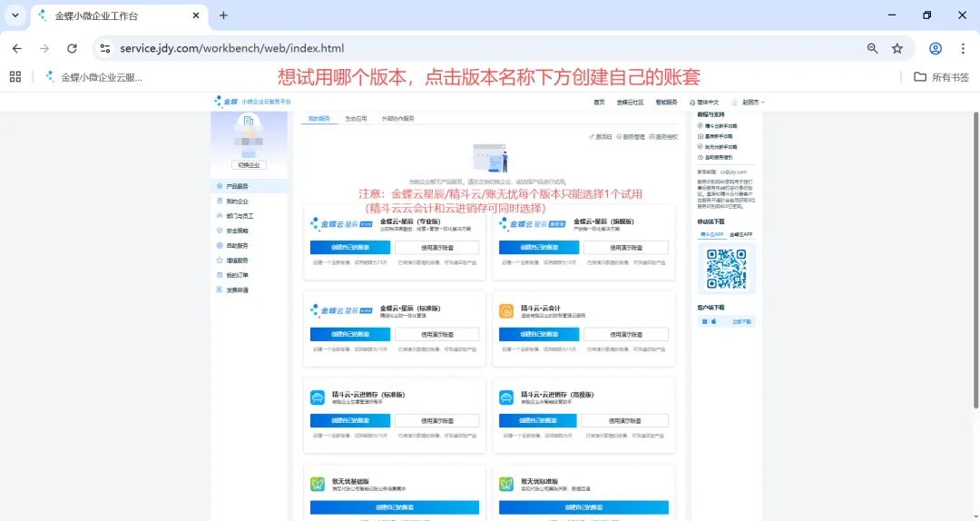Image resolution: width=980 pixels, height=521 pixels.
Task: Select the 金蝶云APP download tab
Action: click(x=741, y=234)
